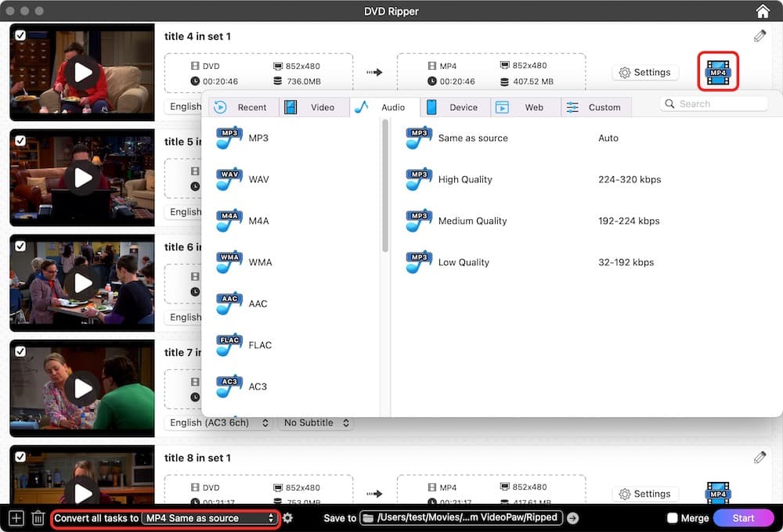Edit the title 4 name with pencil icon
The height and width of the screenshot is (532, 783).
(759, 35)
